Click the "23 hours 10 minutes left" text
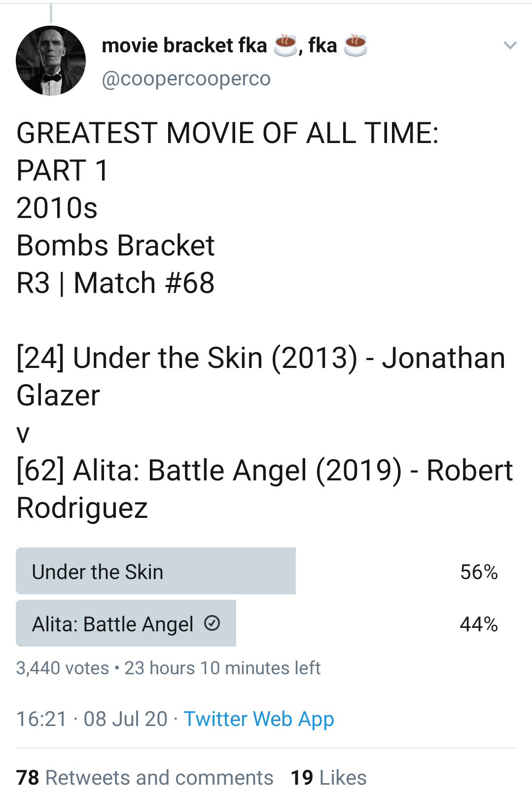 [222, 668]
